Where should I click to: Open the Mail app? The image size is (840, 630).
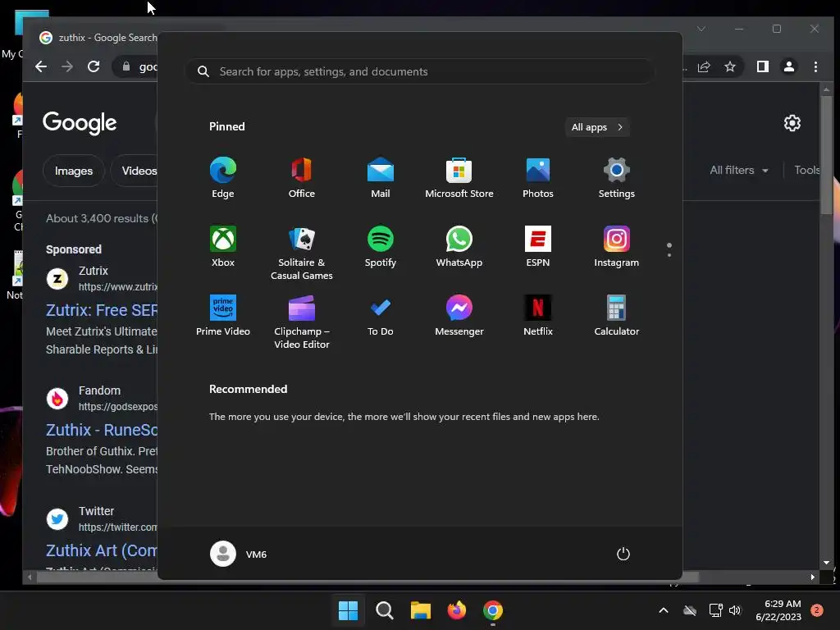[381, 178]
